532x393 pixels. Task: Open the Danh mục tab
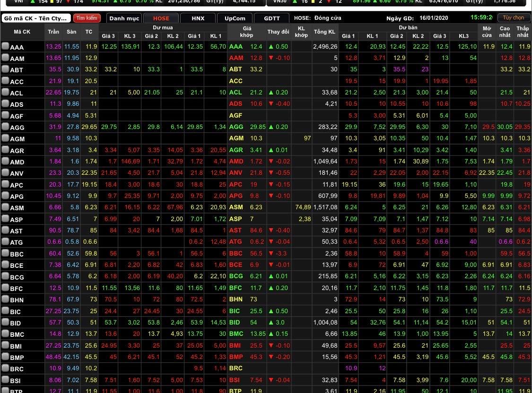pos(124,18)
